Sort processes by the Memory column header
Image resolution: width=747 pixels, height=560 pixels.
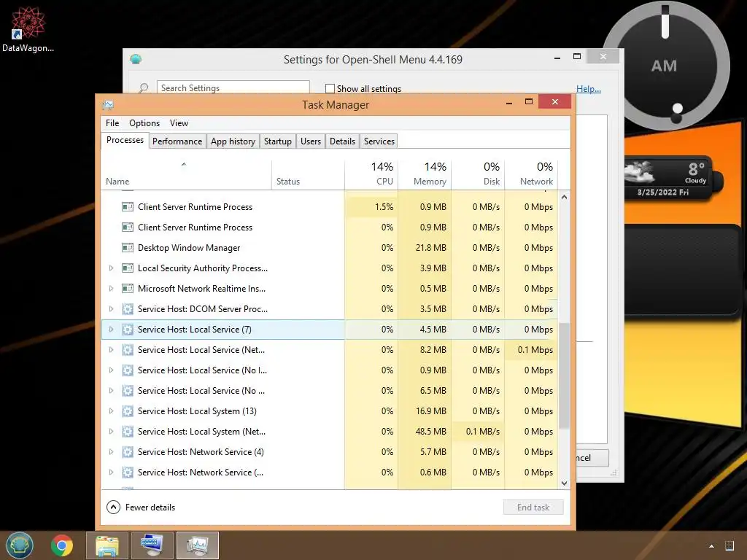click(425, 174)
